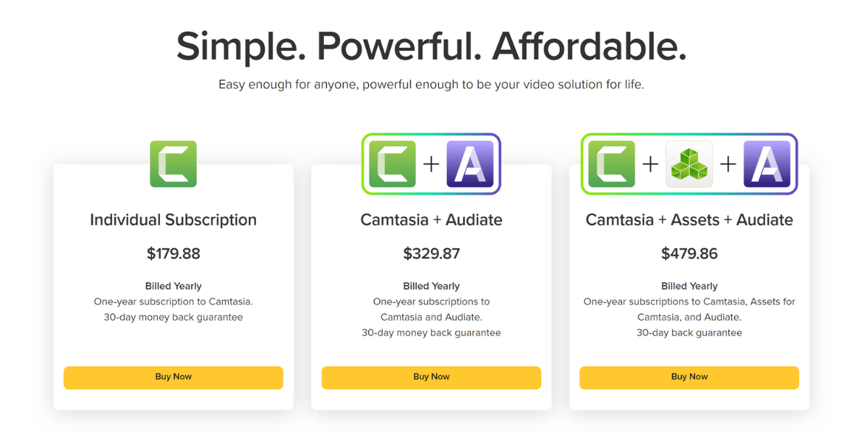Screen dimensions: 868x434
Task: Click the plus sign between Assets and Audiate icons
Action: tap(728, 164)
